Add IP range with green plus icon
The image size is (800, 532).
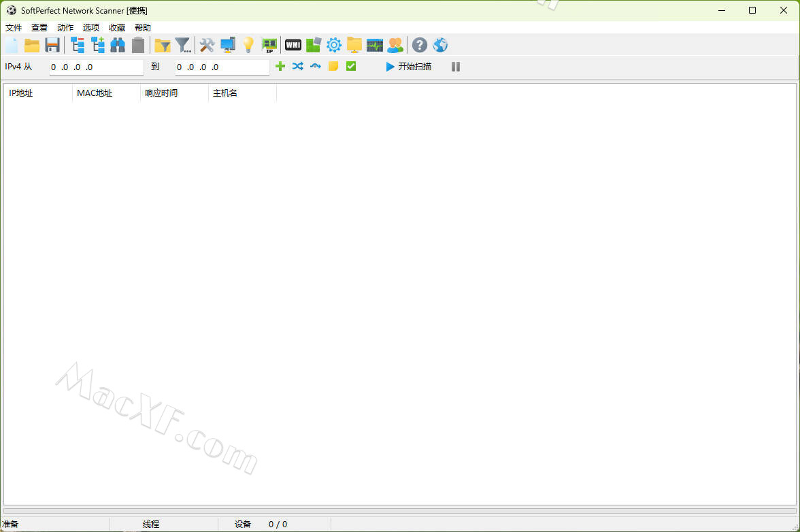[280, 66]
